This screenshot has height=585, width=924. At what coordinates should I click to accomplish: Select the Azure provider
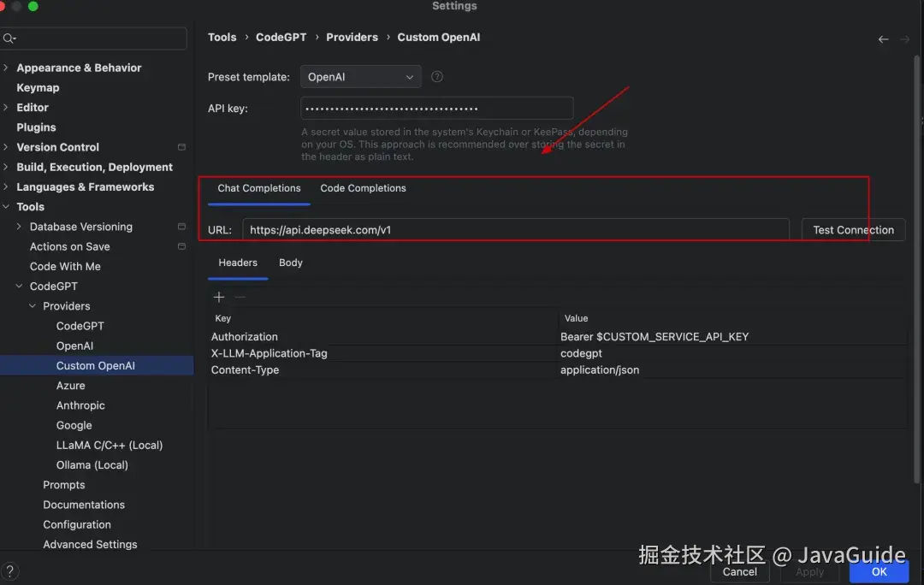tap(71, 386)
